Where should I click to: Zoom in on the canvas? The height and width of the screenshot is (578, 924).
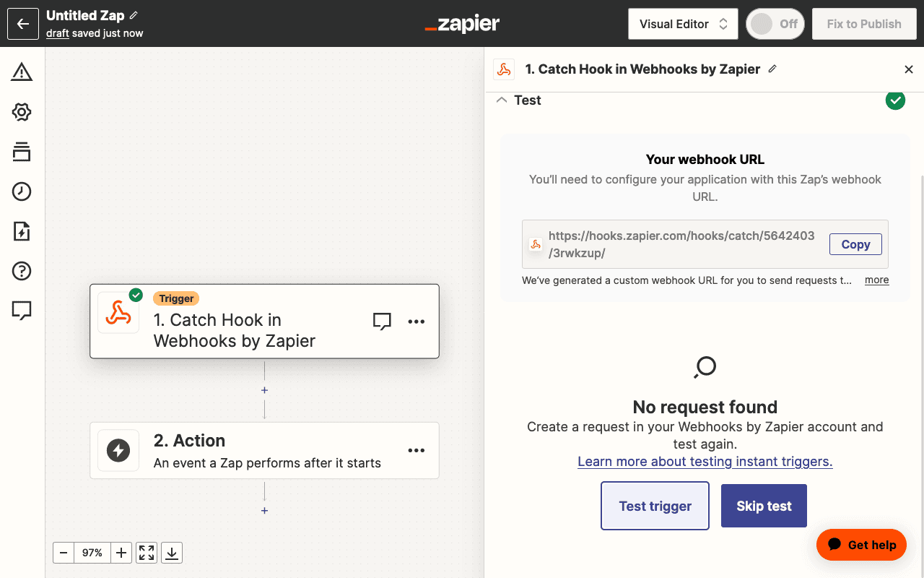tap(121, 553)
